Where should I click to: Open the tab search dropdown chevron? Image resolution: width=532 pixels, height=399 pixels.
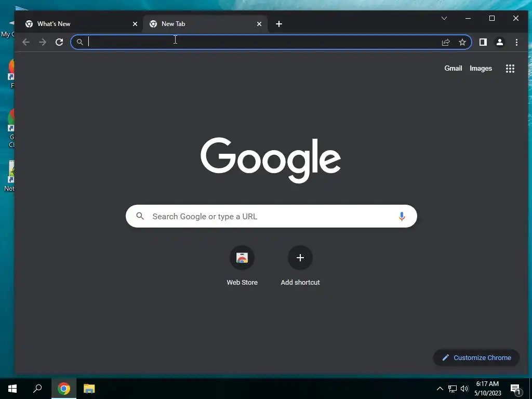tap(444, 18)
